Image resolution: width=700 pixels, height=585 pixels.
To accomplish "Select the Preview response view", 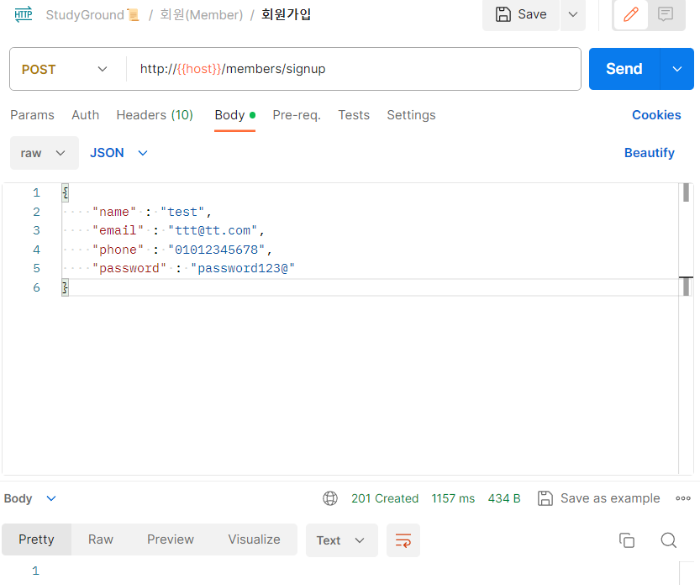I will coord(171,539).
